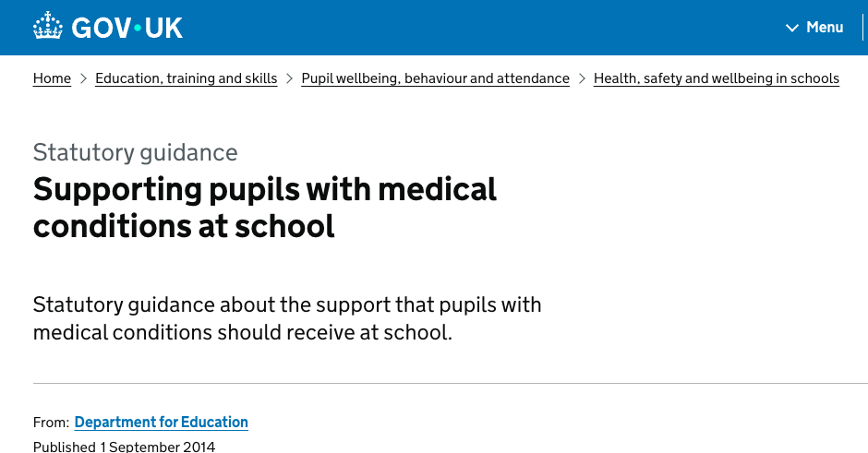Click the Published 1 September 2014 date
The width and height of the screenshot is (868, 453).
pos(124,447)
